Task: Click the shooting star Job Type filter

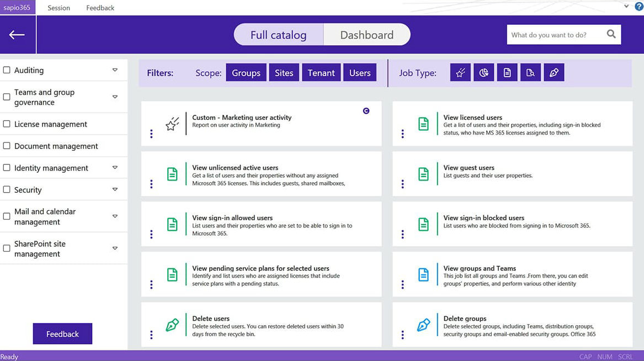Action: [460, 73]
